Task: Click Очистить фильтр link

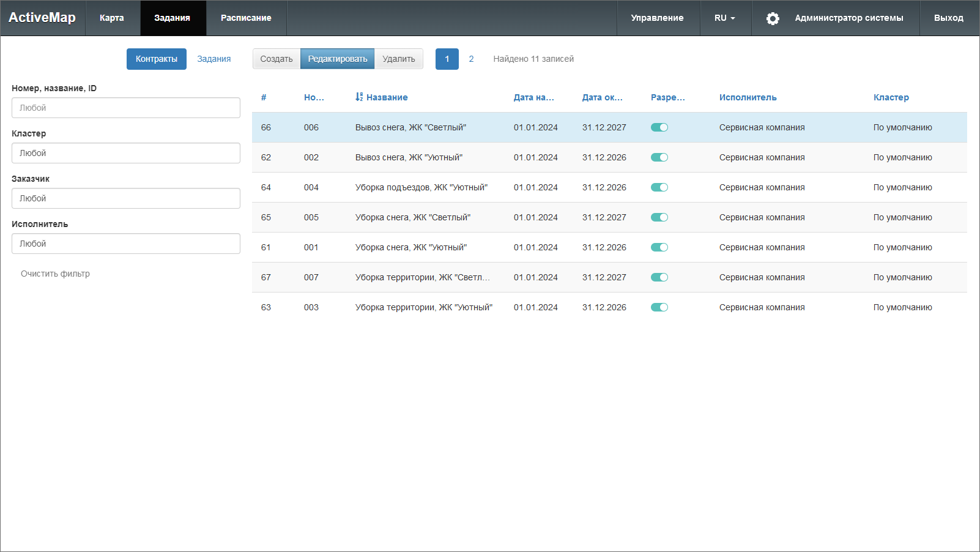Action: click(x=55, y=274)
